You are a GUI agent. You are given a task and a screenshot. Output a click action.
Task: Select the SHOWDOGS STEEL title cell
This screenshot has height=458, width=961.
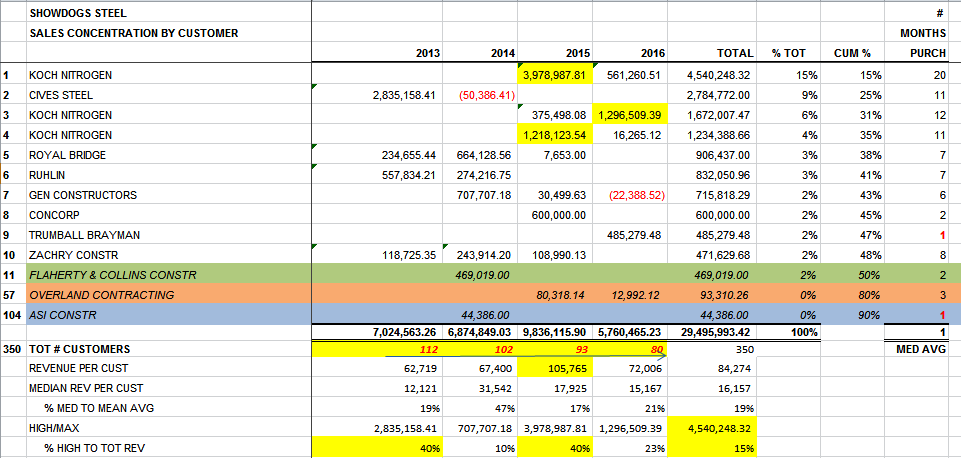[x=169, y=13]
